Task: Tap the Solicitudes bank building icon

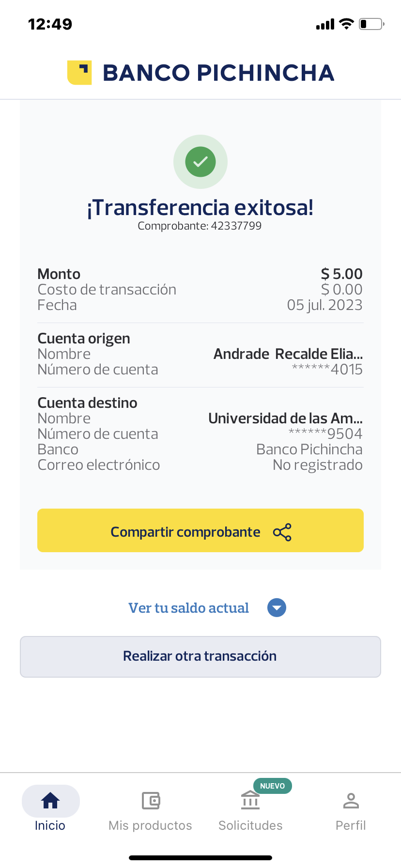Action: [250, 800]
